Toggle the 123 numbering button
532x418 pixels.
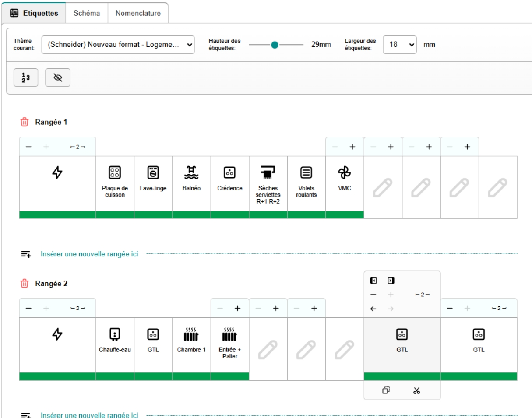26,77
